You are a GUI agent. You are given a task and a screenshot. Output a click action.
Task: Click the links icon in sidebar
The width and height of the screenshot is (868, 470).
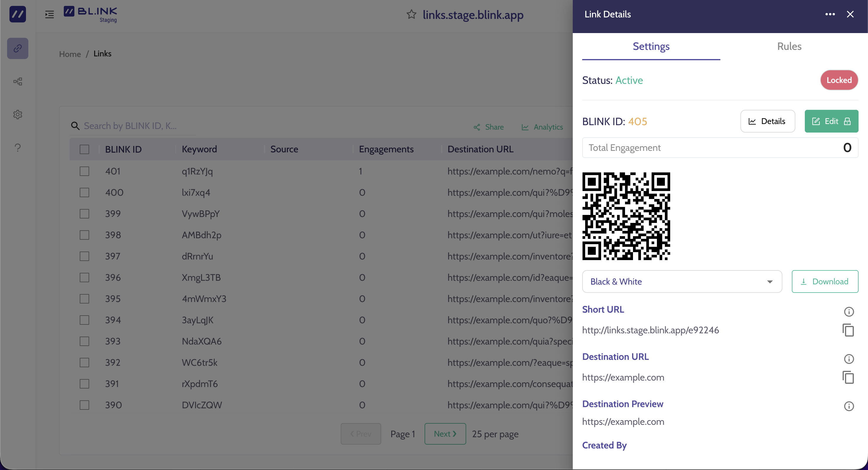point(17,48)
